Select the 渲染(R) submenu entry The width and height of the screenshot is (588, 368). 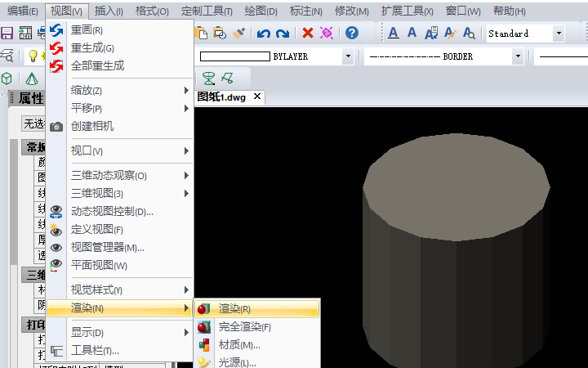tap(257, 308)
